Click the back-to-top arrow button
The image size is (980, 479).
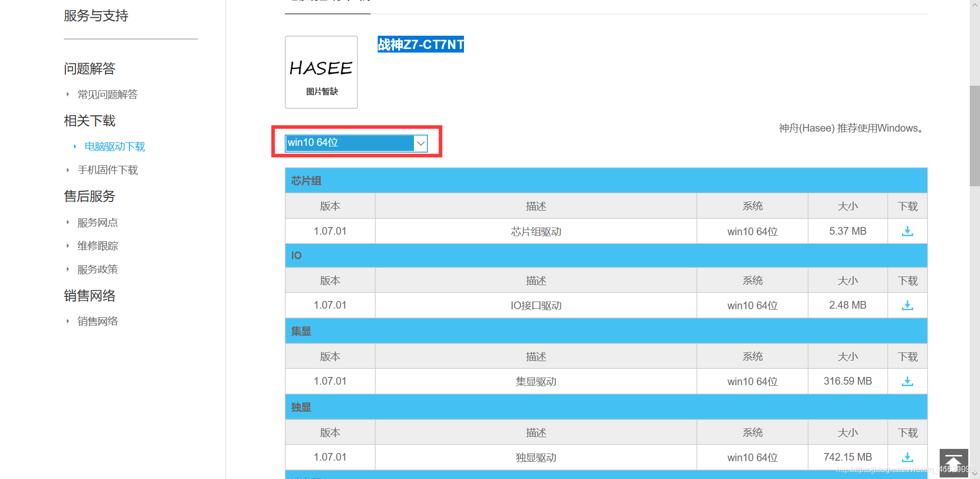click(x=953, y=463)
